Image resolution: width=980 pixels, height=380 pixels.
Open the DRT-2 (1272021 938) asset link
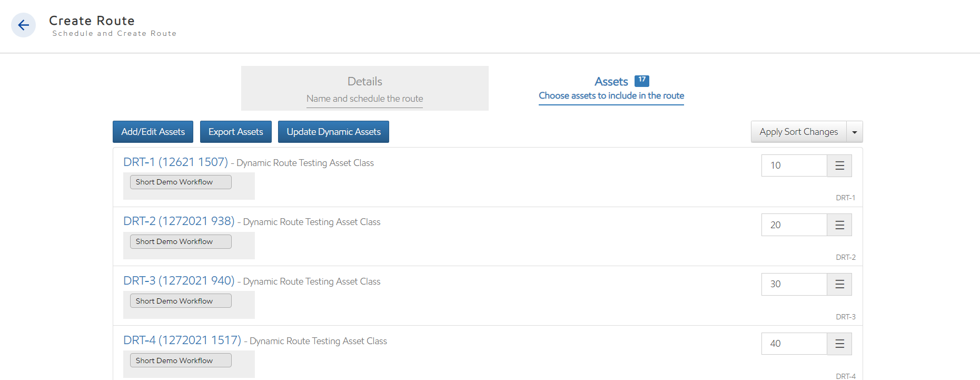click(x=179, y=221)
